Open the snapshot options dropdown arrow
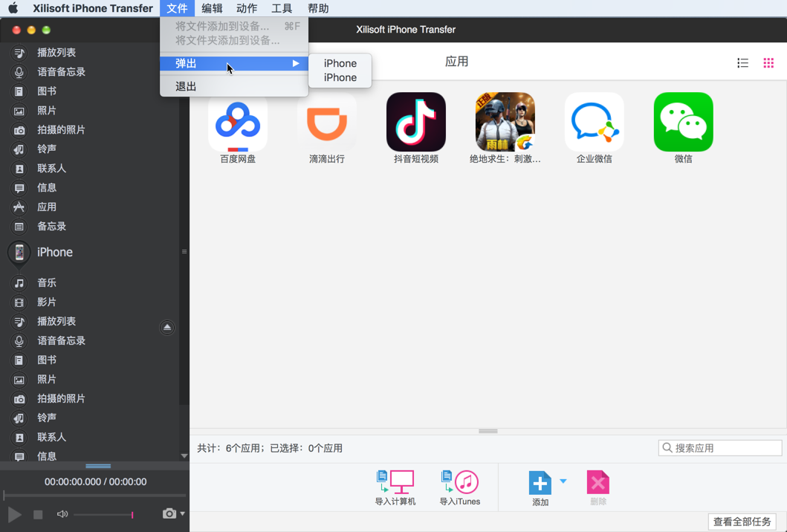 click(183, 513)
